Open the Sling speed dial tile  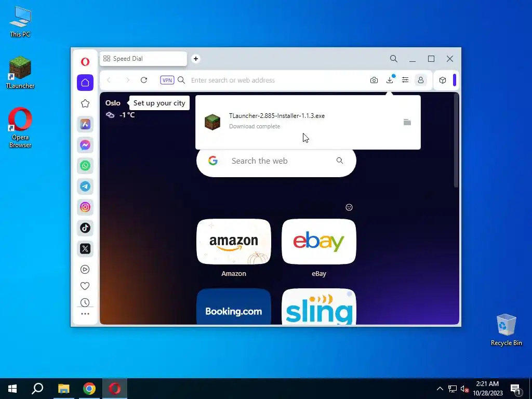point(318,307)
